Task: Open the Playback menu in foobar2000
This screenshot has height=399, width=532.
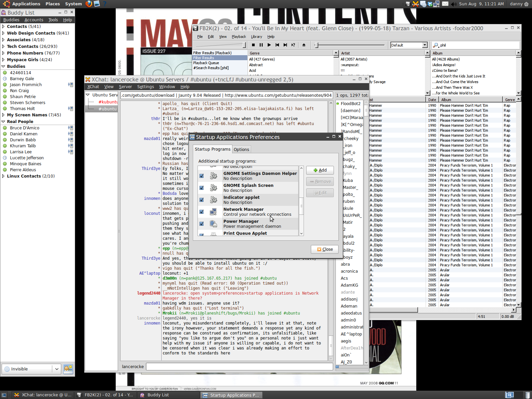Action: (x=239, y=37)
